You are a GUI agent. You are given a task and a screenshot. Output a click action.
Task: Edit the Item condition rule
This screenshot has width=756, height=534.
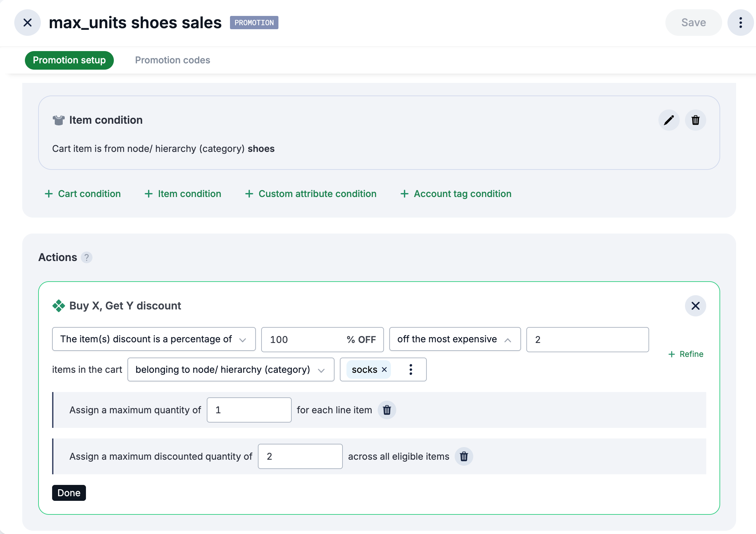click(668, 120)
